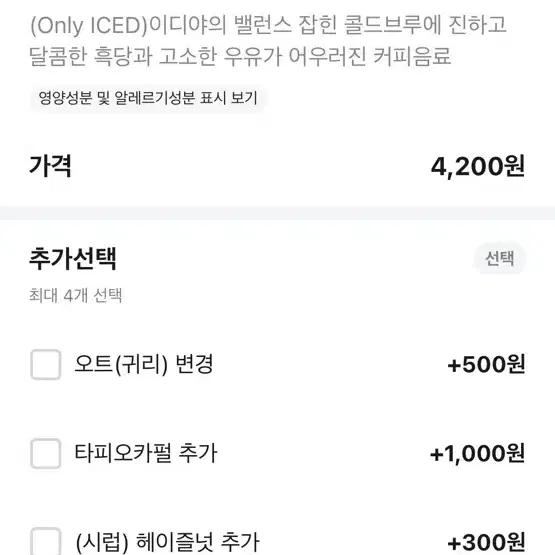
Task: Open 영양성분 및 알레르기성분 표시 보기
Action: (148, 98)
